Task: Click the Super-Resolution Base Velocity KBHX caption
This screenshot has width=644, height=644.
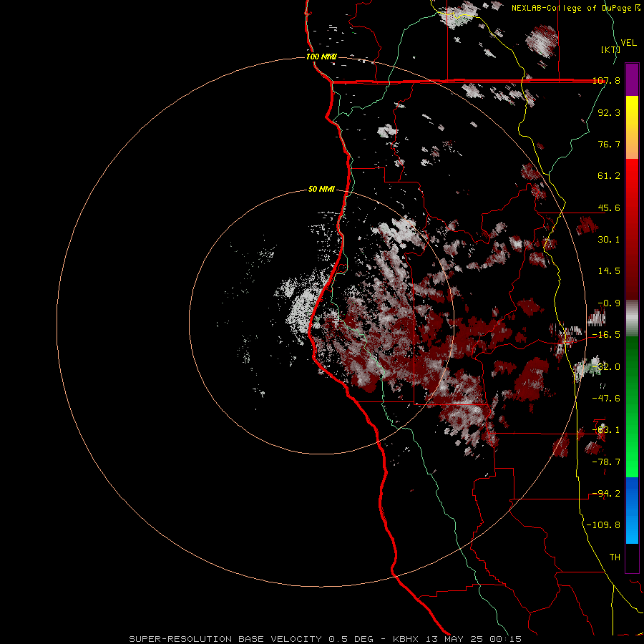Action: 326,639
